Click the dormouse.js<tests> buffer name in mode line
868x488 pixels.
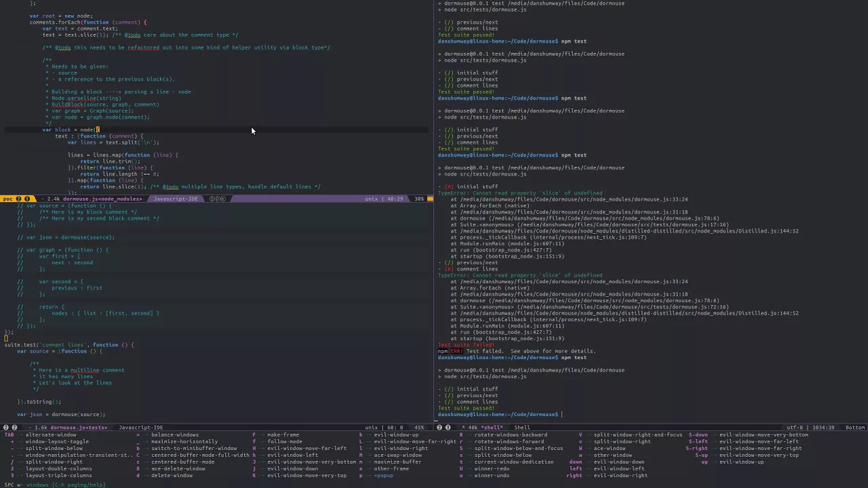pyautogui.click(x=79, y=428)
